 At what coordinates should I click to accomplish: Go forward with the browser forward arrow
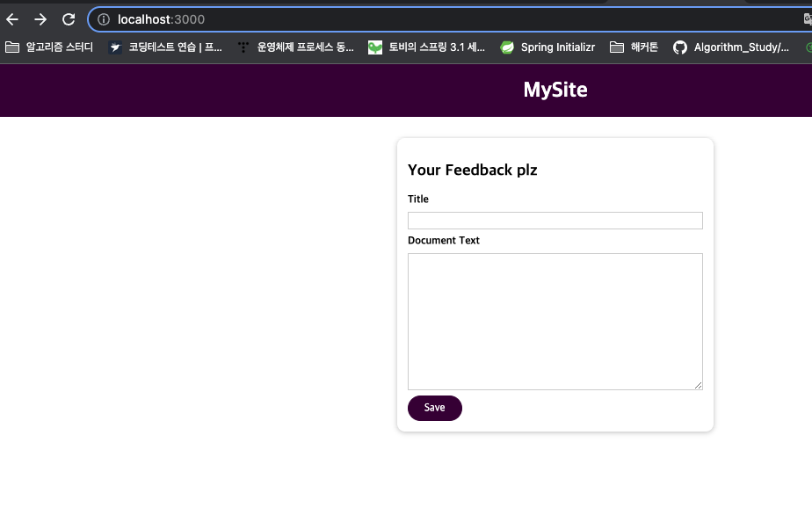40,19
